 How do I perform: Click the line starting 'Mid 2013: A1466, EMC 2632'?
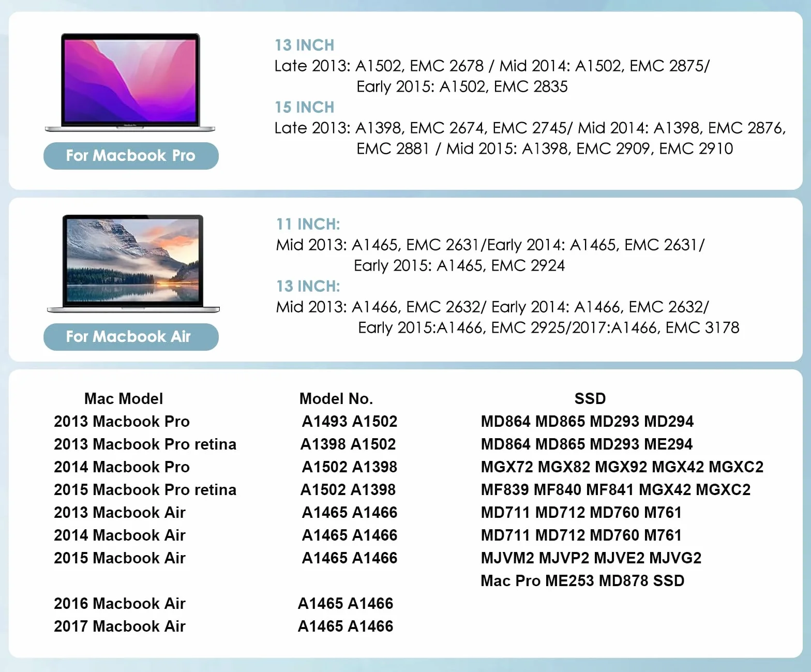click(492, 307)
